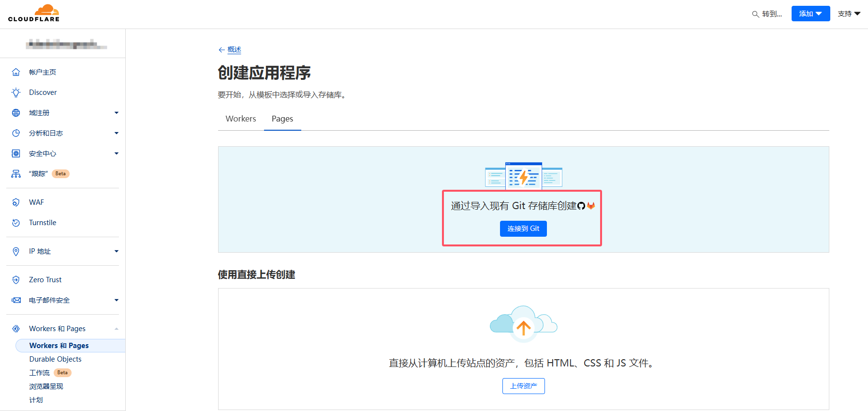
Task: Open 浏览器呈现 in the sidebar
Action: click(46, 386)
